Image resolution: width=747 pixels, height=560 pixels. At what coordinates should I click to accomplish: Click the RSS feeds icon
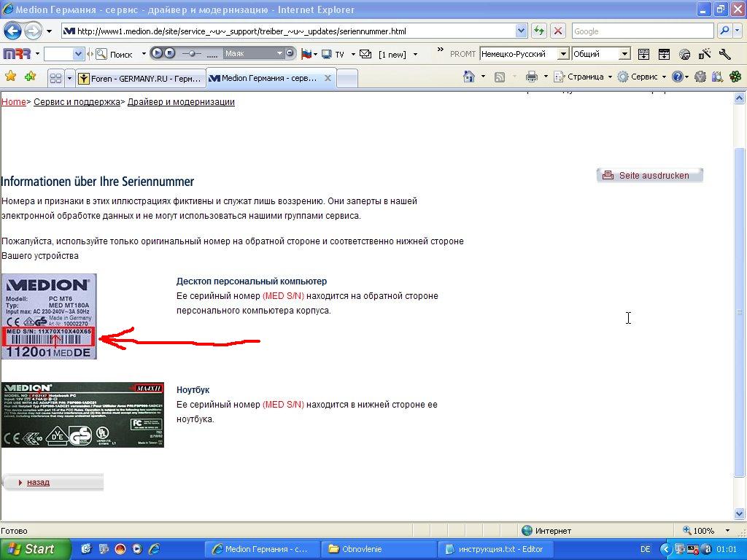(x=499, y=77)
